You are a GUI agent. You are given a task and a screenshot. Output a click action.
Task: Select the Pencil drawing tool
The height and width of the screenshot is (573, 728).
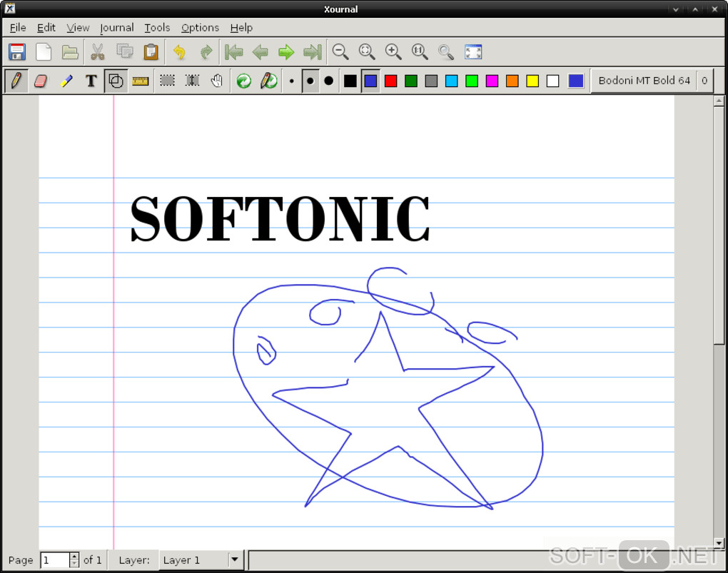(x=16, y=81)
